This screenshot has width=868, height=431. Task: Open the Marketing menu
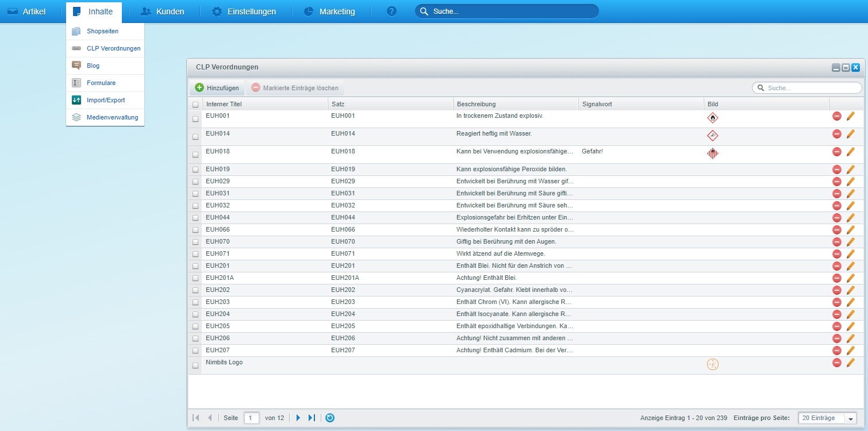click(330, 11)
